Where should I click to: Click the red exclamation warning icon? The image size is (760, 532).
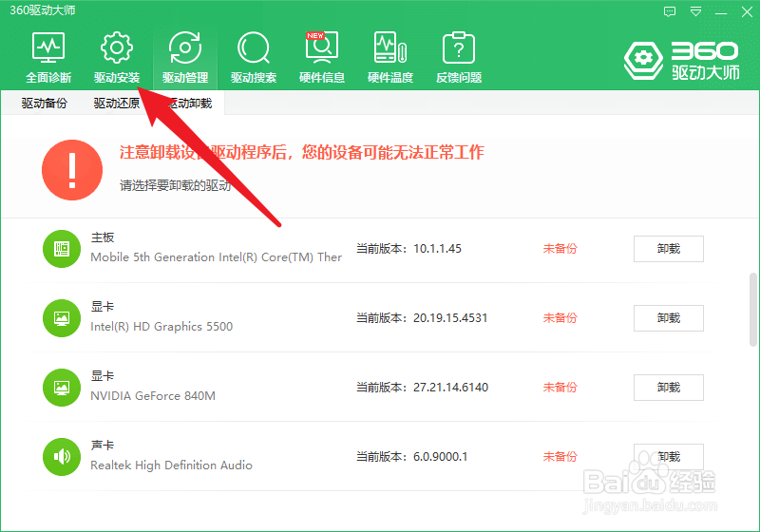[x=72, y=170]
